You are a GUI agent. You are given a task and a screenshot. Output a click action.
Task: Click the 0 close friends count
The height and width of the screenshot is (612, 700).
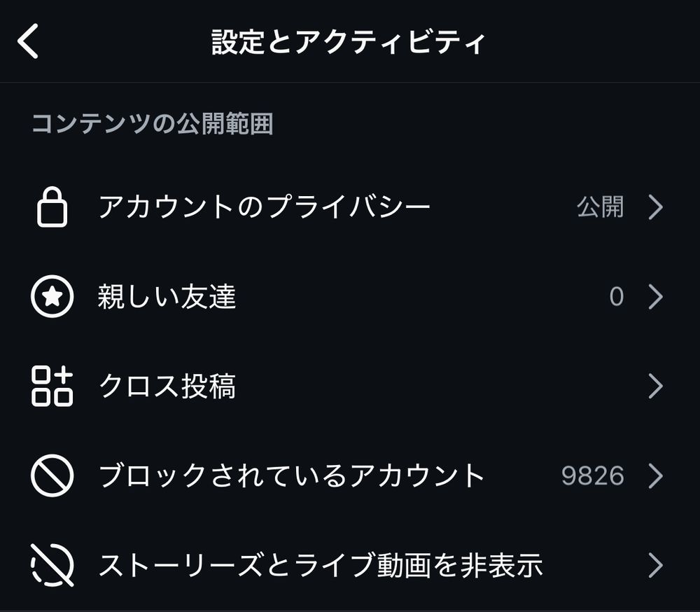(616, 297)
